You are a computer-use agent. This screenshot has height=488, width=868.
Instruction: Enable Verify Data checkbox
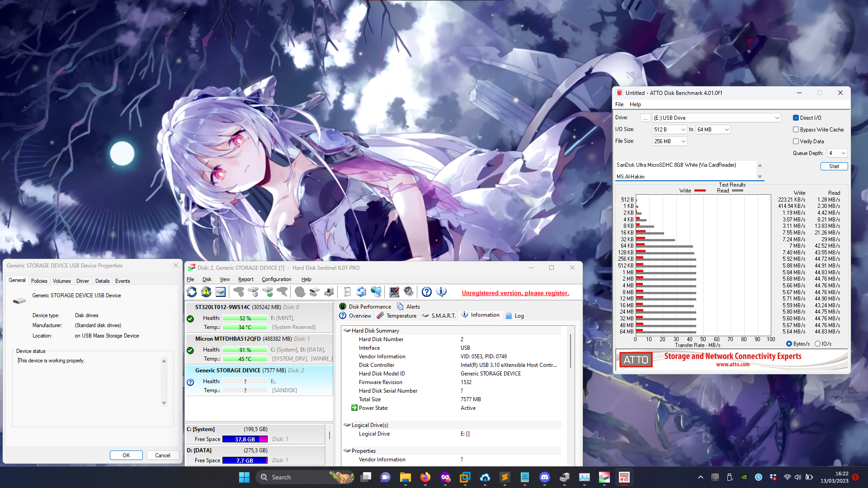click(x=796, y=141)
